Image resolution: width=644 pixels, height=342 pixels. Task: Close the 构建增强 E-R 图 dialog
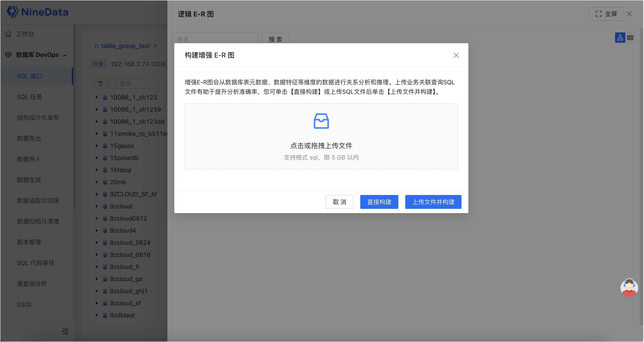(x=456, y=55)
